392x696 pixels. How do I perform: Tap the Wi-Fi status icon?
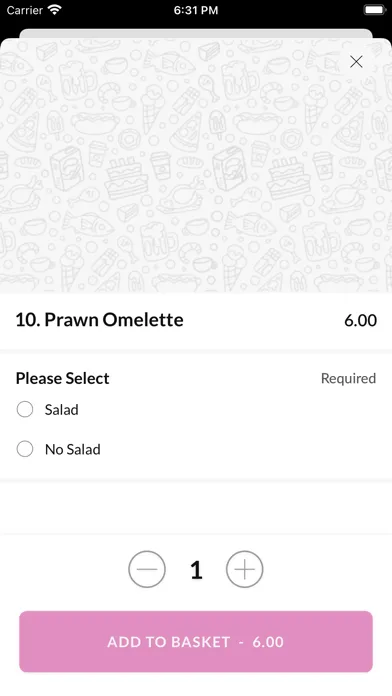pyautogui.click(x=55, y=10)
